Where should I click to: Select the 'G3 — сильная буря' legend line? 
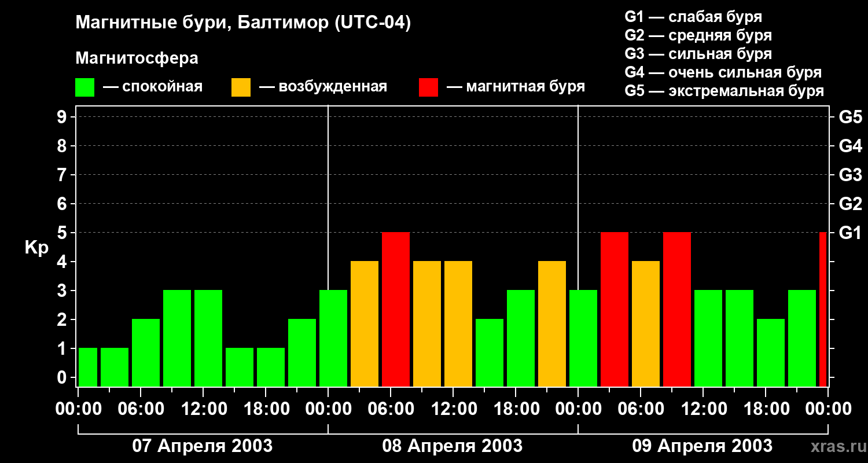(698, 54)
